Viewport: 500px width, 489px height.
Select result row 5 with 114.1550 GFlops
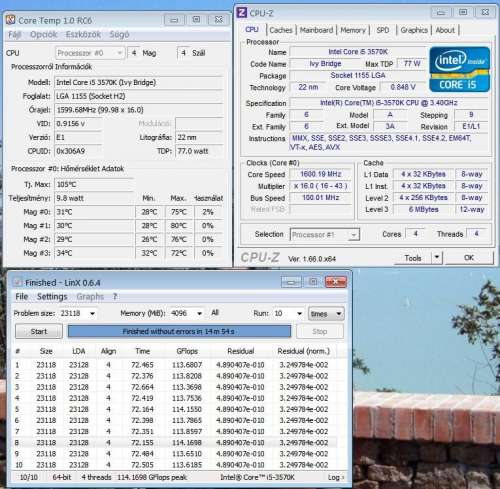tap(175, 409)
